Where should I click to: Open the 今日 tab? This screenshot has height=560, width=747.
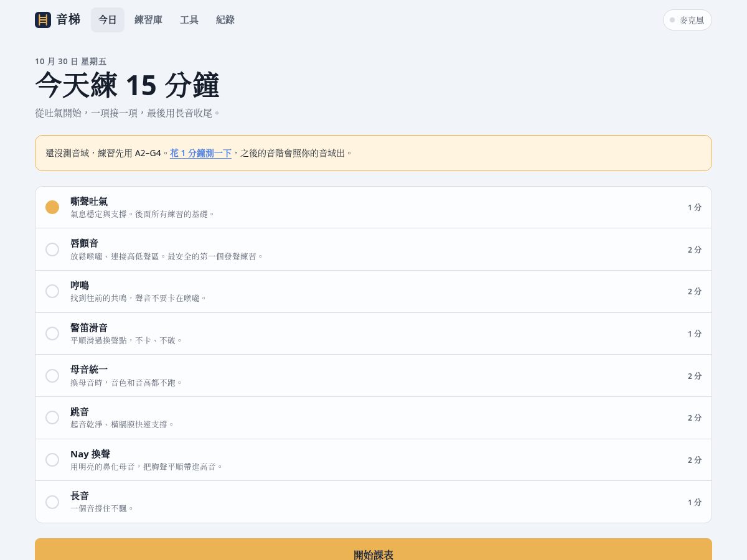coord(108,20)
